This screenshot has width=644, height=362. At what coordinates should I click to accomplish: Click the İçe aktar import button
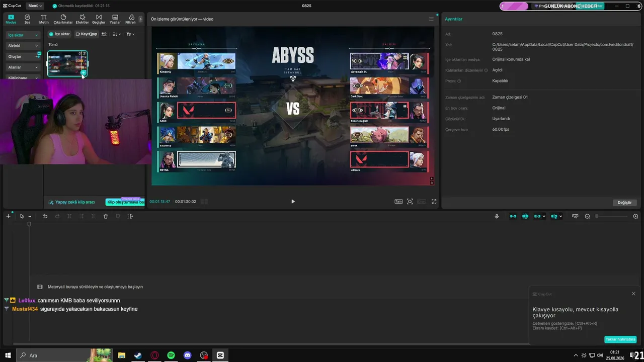click(59, 34)
